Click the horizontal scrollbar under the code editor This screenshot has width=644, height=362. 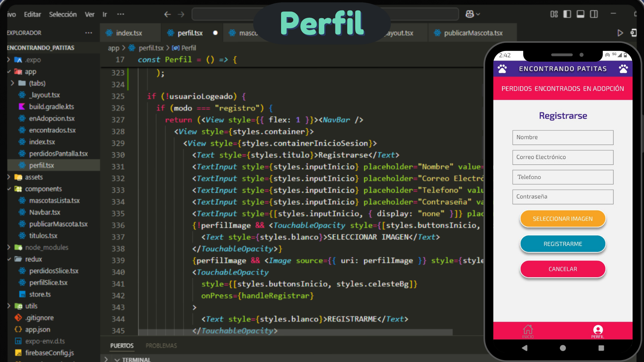pos(295,332)
